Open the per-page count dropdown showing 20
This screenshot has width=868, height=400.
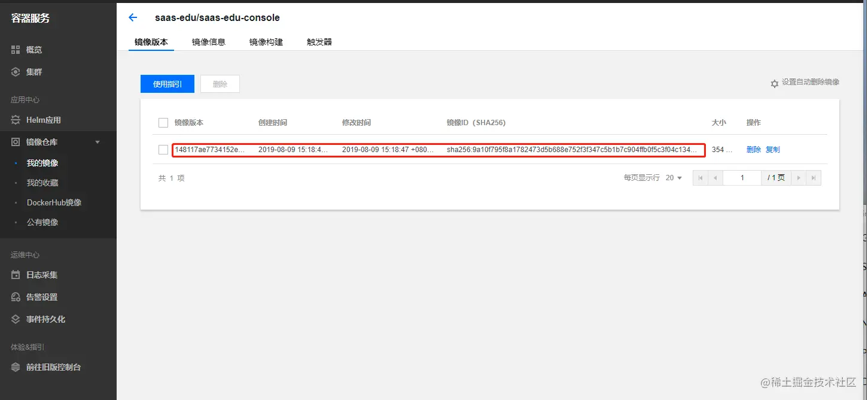coord(674,178)
